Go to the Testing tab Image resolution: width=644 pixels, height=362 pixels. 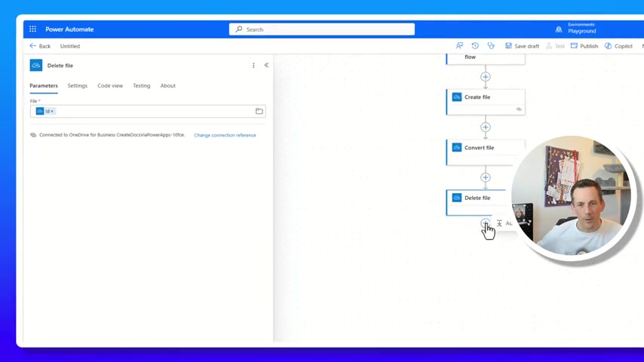[x=142, y=86]
